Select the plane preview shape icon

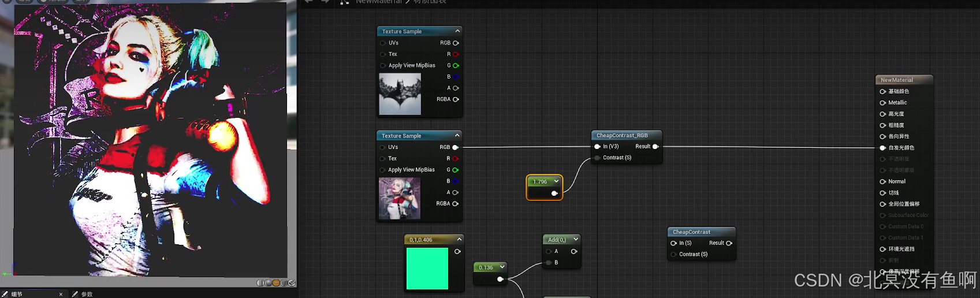276,283
